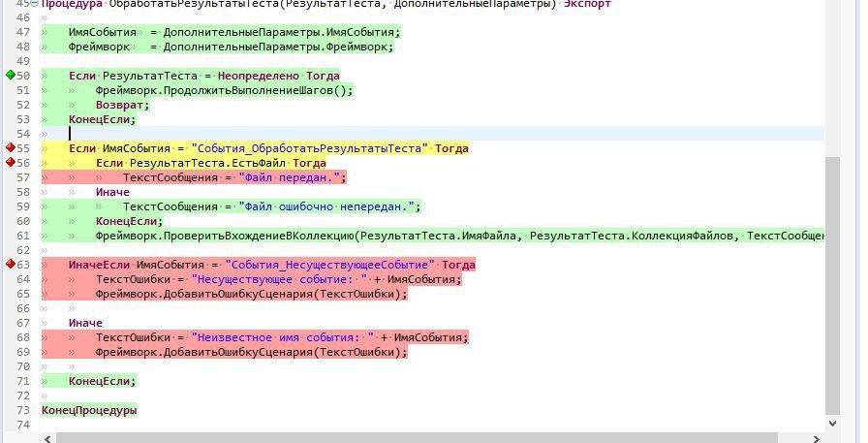Click string "Несуществующее событие: " on line 64
This screenshot has height=443, width=868.
(x=279, y=279)
